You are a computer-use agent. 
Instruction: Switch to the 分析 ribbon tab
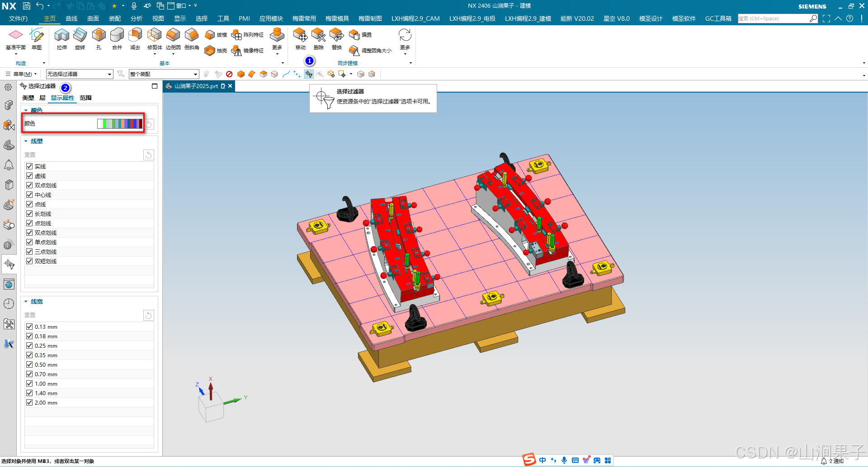click(x=137, y=19)
